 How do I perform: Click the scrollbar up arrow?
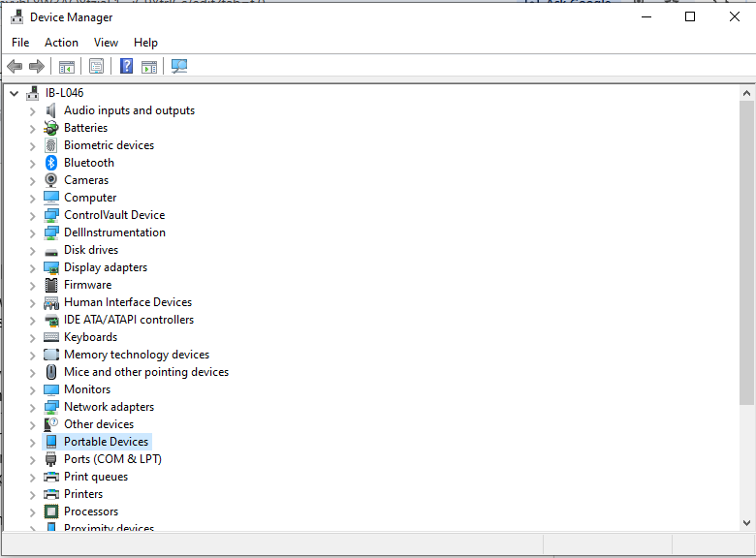[x=747, y=93]
